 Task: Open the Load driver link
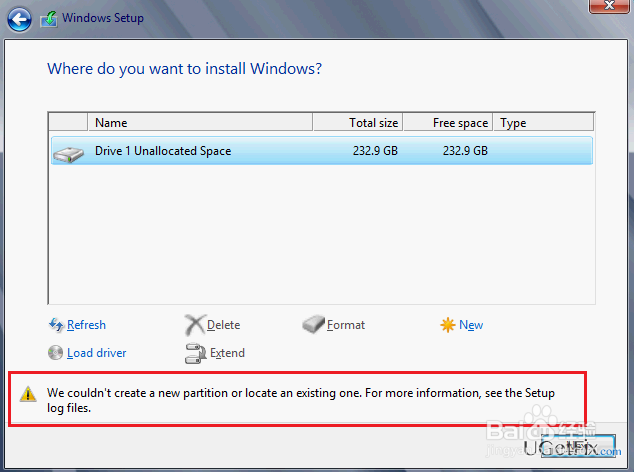pyautogui.click(x=97, y=353)
